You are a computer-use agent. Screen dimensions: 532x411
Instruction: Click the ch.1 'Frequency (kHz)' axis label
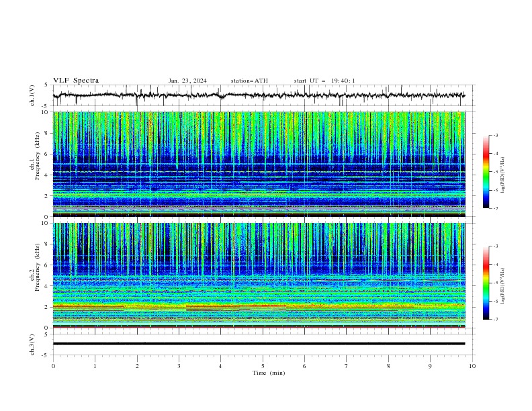[37, 156]
